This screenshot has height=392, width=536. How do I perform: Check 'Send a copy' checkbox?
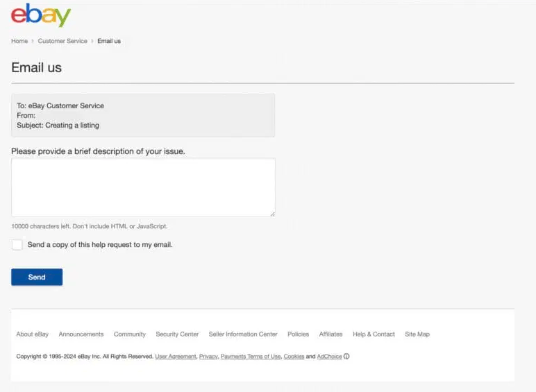pos(17,245)
